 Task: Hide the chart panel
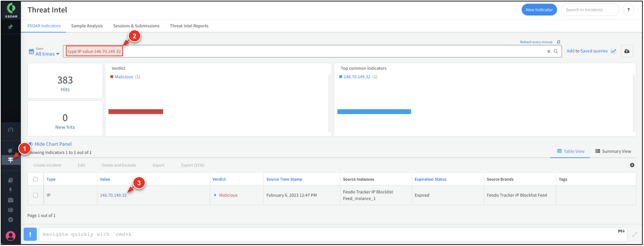click(x=50, y=144)
